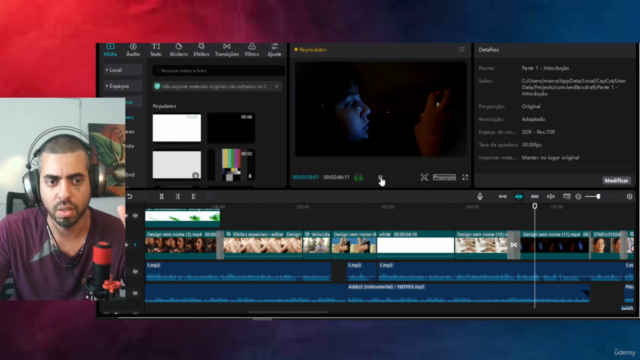Viewport: 640px width, 360px height.
Task: Select the first 1.mp3 audio clip
Action: (x=238, y=271)
